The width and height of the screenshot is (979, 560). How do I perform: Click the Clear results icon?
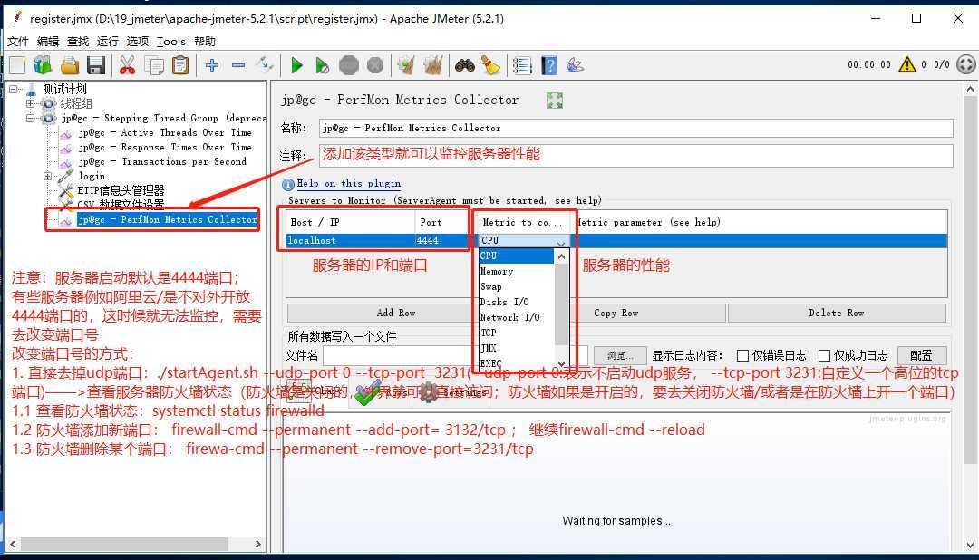coord(406,65)
